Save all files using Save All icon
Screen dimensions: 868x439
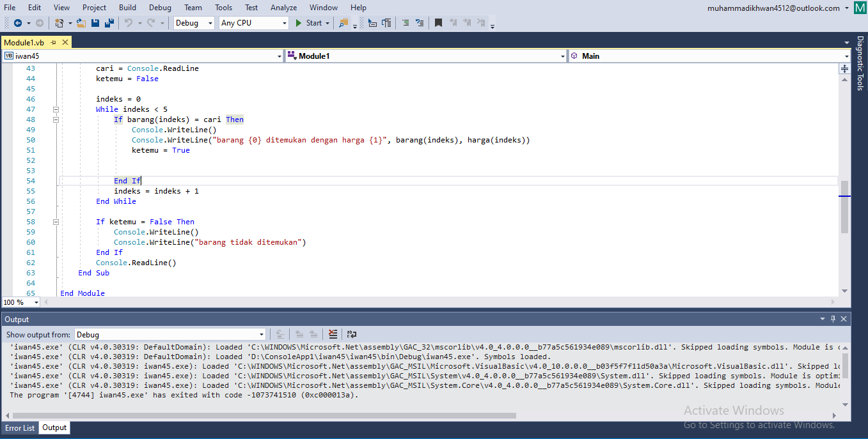click(110, 22)
